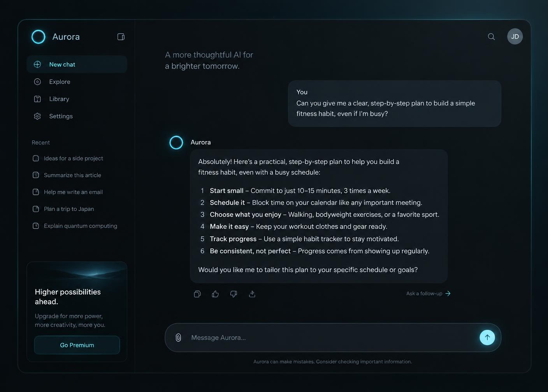This screenshot has width=548, height=392.
Task: Click the Be consistent, not perfect step
Action: click(320, 251)
